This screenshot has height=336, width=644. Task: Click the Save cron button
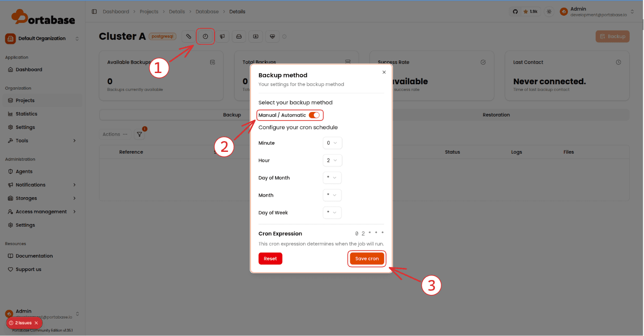coord(367,258)
